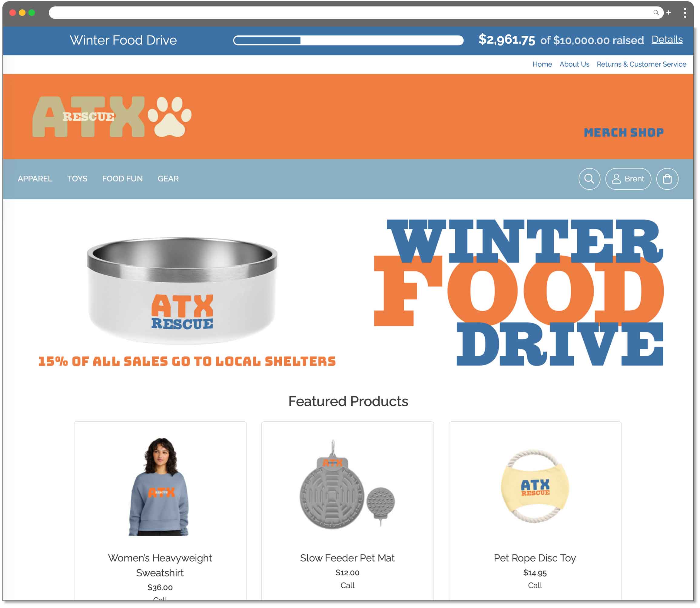
Task: Open the About Us page link
Action: [574, 64]
